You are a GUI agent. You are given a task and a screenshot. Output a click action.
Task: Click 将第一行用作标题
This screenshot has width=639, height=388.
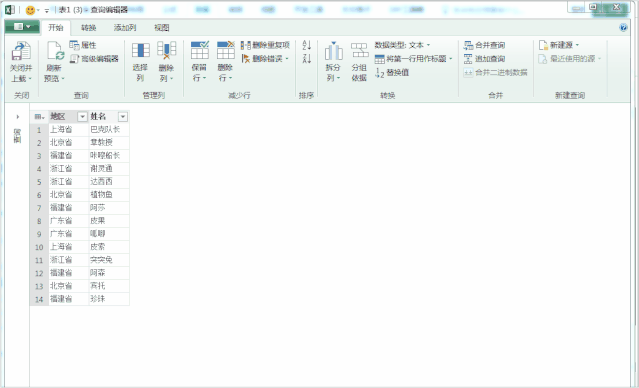(414, 59)
